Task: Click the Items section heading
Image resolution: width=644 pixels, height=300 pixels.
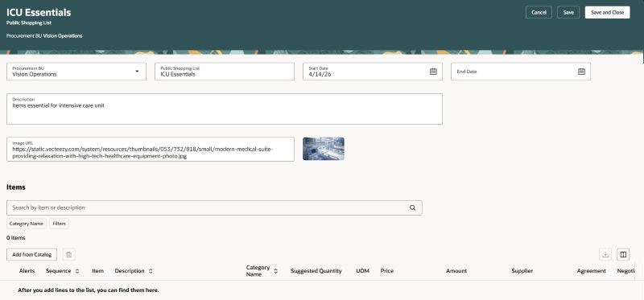Action: [x=16, y=187]
